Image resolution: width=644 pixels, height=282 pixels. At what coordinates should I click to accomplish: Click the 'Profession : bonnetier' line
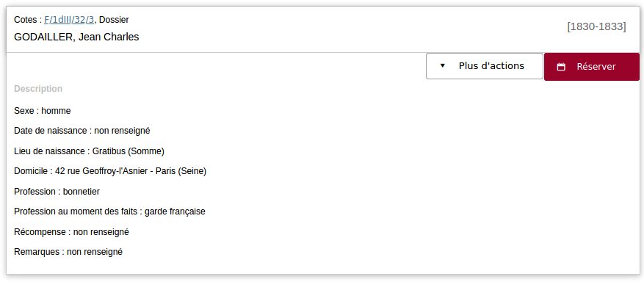click(x=57, y=192)
